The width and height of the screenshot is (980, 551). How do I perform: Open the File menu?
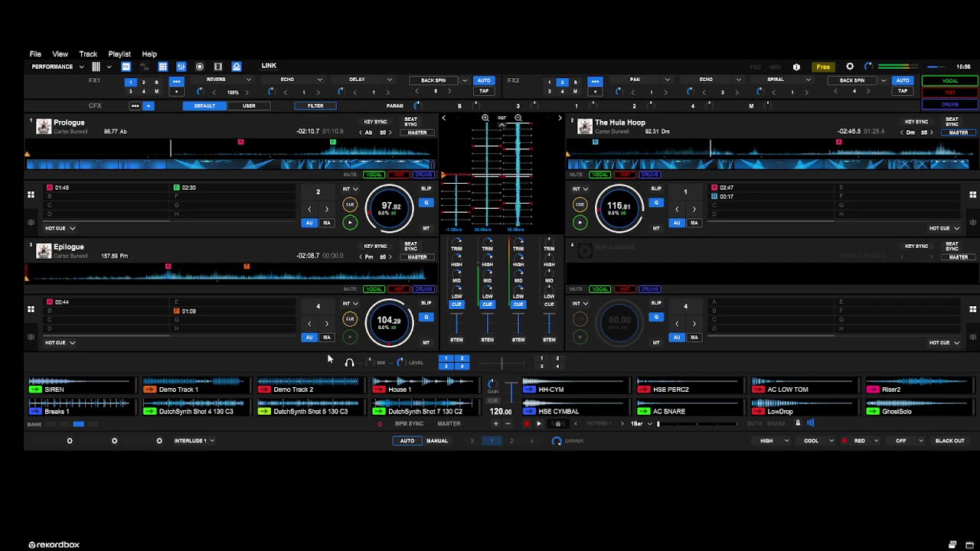click(35, 54)
